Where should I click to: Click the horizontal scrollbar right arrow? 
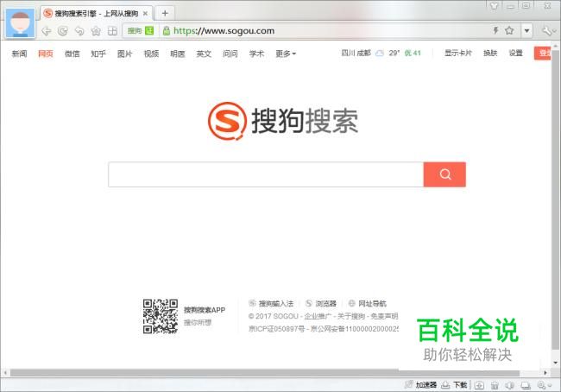click(x=545, y=373)
